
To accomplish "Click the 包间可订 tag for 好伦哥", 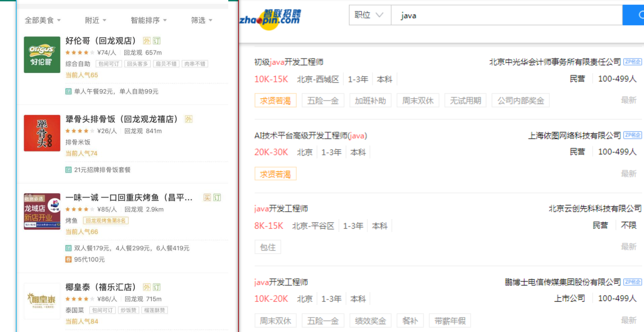I will [109, 64].
